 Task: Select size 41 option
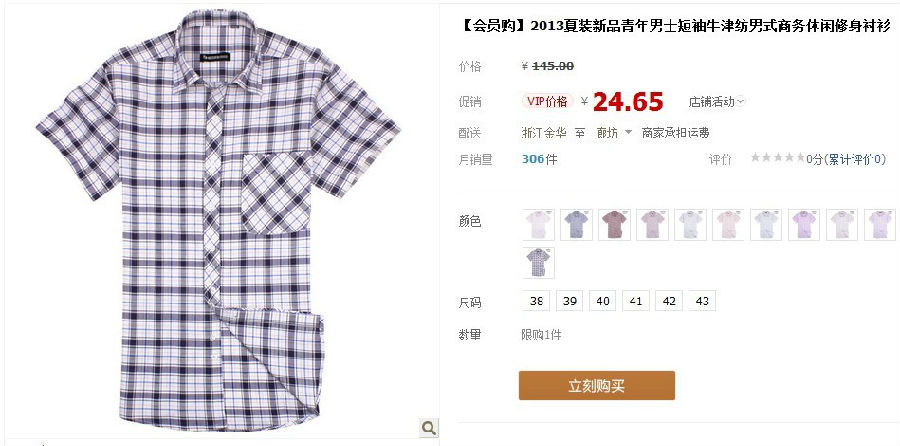636,301
